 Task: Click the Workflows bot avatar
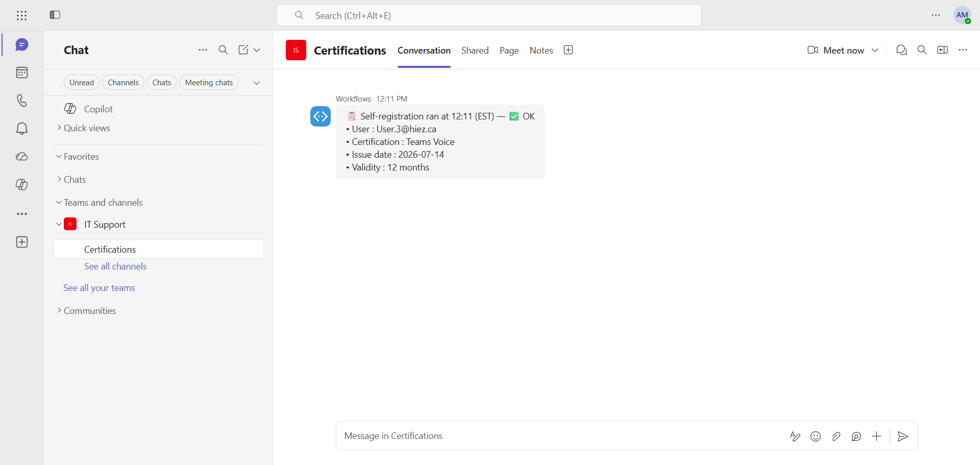pos(321,116)
